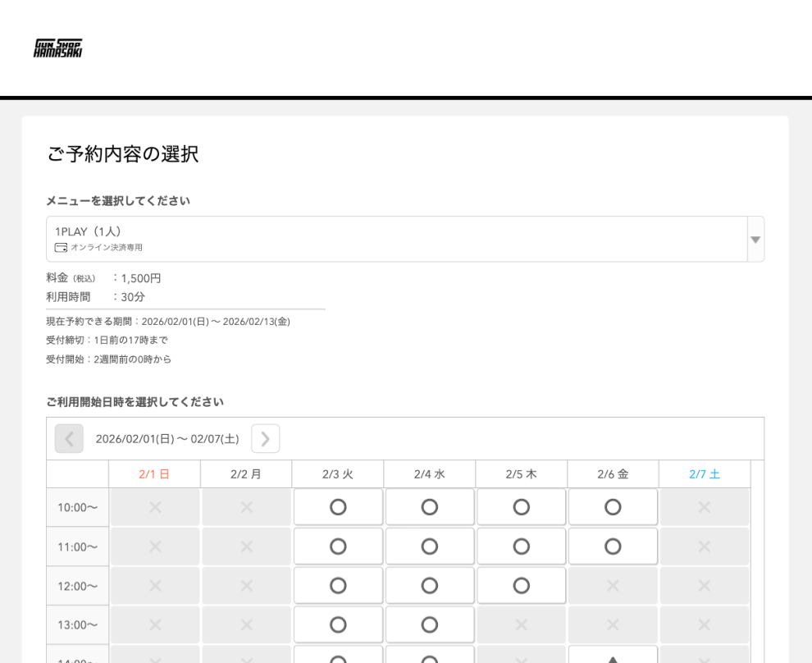The image size is (812, 663).
Task: Click the Gun Shop Hamasaki logo
Action: click(x=57, y=48)
